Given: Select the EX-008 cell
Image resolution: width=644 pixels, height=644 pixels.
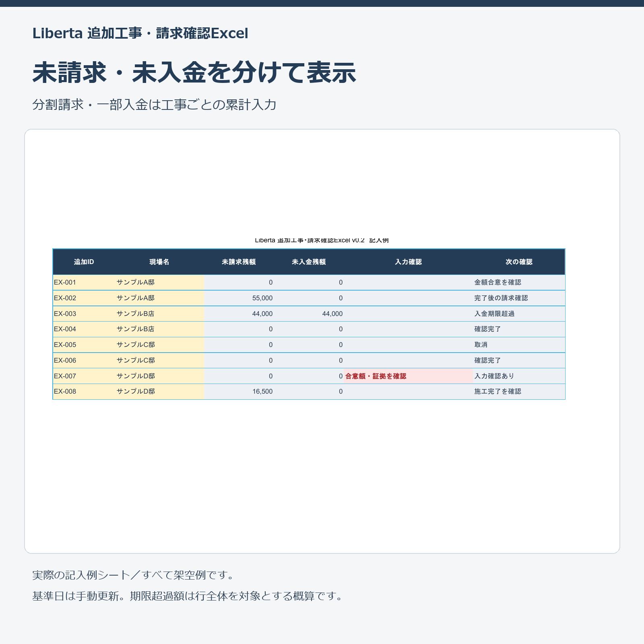Looking at the screenshot, I should tap(84, 392).
